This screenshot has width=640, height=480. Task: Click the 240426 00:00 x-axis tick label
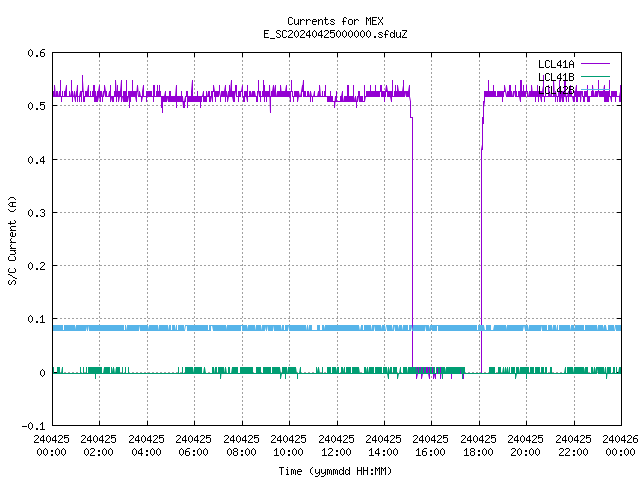pyautogui.click(x=620, y=445)
